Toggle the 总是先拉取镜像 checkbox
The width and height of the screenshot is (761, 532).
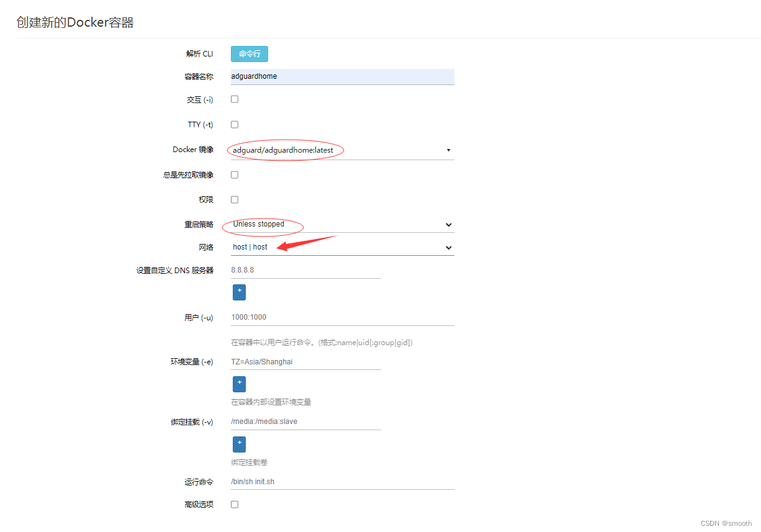pyautogui.click(x=235, y=175)
